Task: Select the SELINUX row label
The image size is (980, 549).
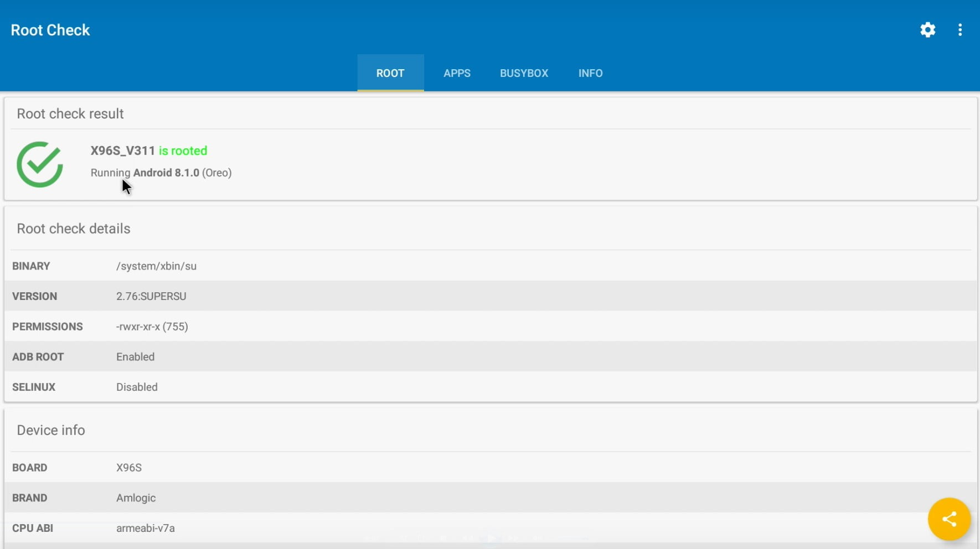Action: [x=34, y=387]
